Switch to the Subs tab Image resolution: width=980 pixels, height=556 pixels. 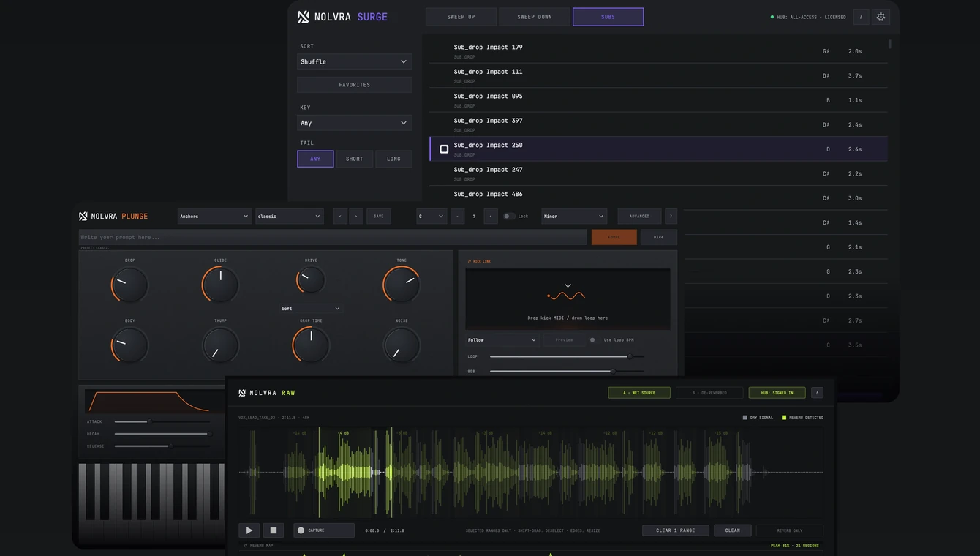[x=608, y=17]
